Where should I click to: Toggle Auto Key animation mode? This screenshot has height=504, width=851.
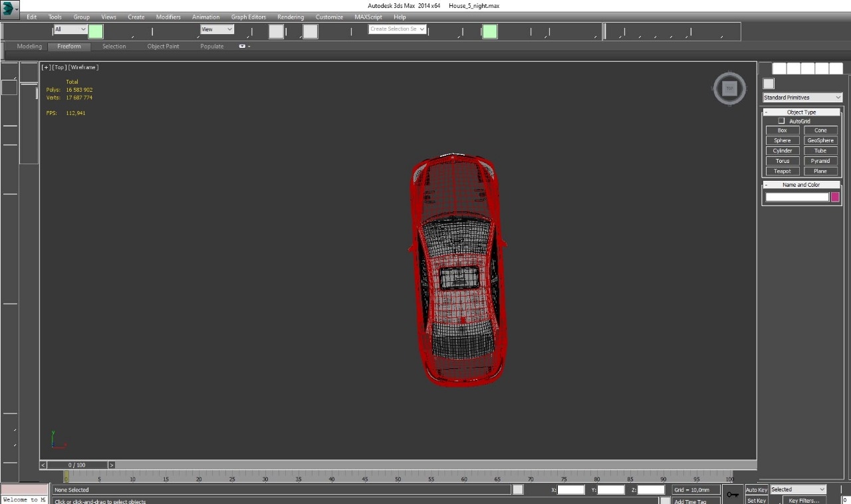click(x=756, y=489)
